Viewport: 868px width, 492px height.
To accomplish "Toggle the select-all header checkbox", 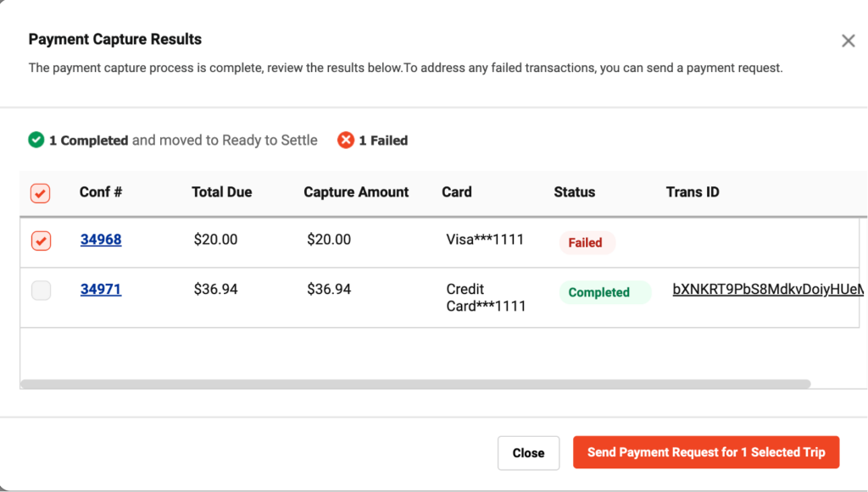I will pos(41,193).
